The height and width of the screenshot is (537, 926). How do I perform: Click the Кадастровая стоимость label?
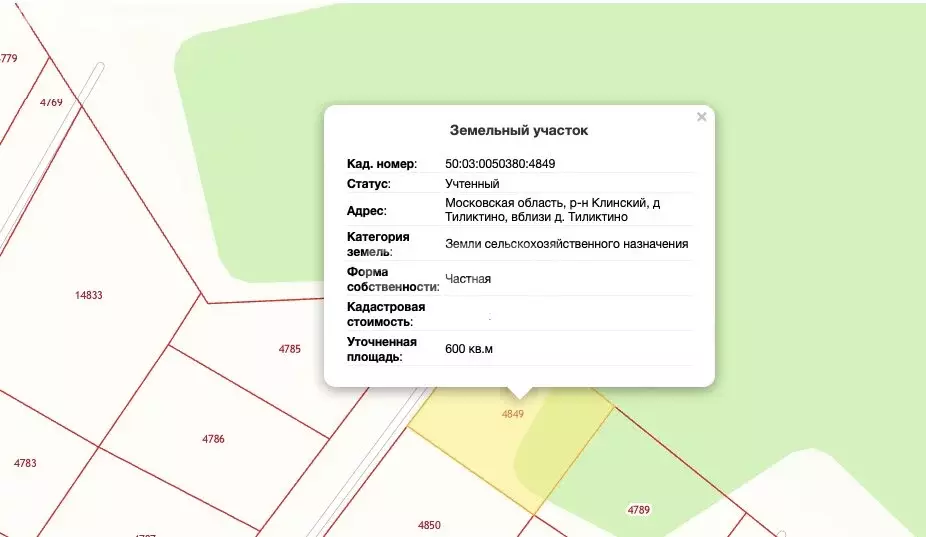point(386,314)
